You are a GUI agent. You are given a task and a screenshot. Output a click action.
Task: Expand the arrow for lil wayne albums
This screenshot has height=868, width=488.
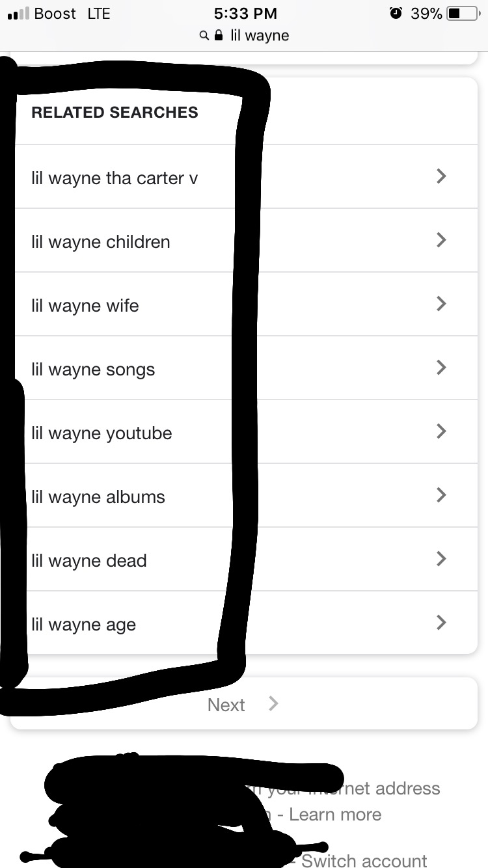(441, 495)
